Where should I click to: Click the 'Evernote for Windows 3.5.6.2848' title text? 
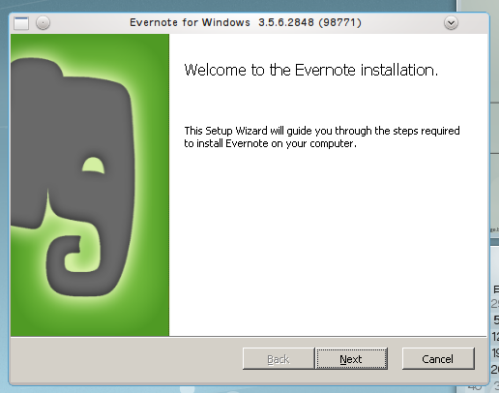(245, 23)
